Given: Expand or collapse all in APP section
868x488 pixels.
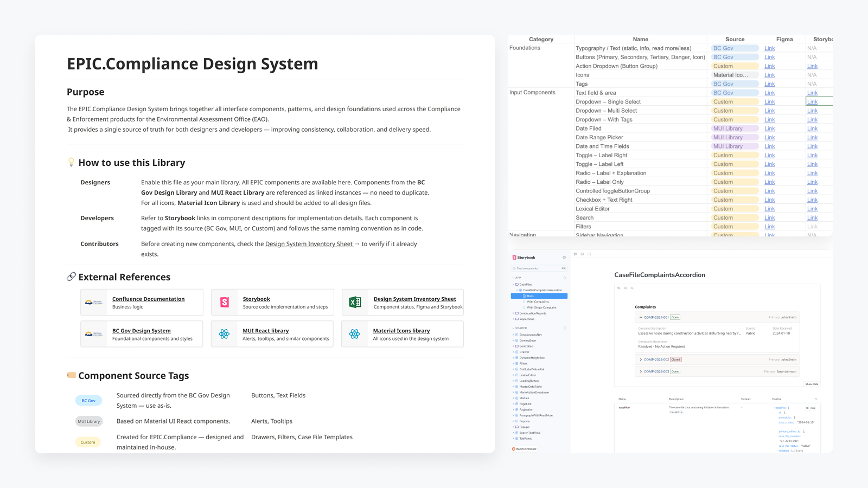Looking at the screenshot, I should point(564,278).
